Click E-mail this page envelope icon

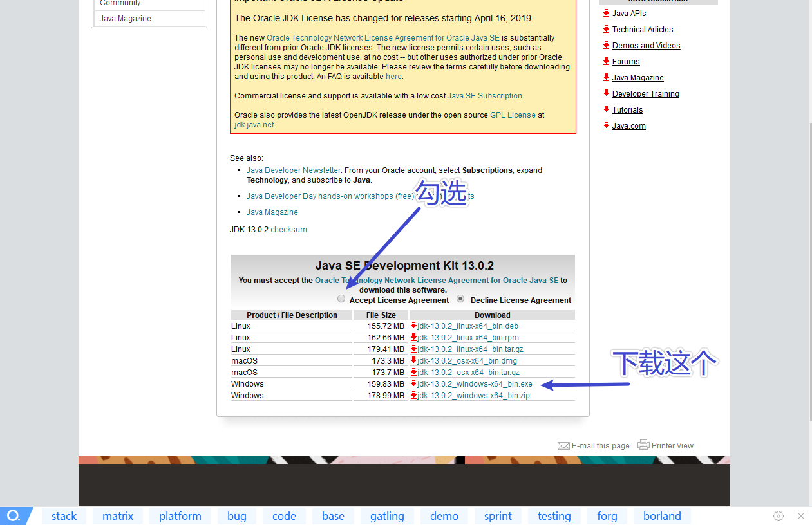[x=563, y=446]
